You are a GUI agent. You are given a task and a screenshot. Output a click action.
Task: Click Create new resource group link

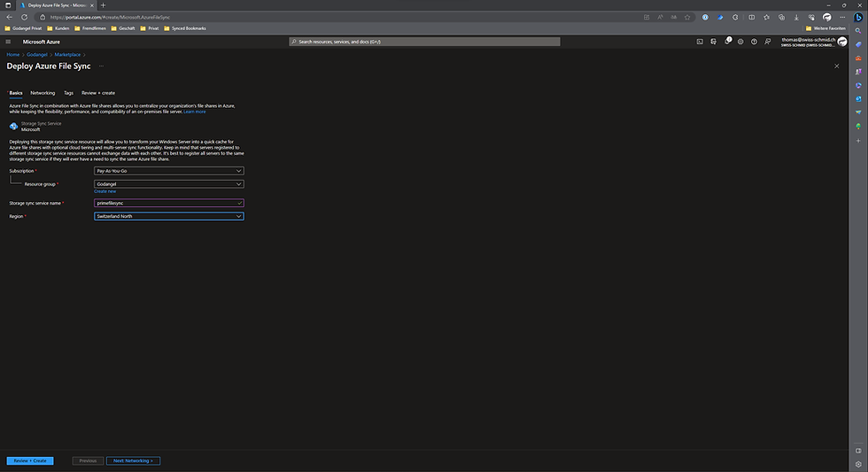105,191
